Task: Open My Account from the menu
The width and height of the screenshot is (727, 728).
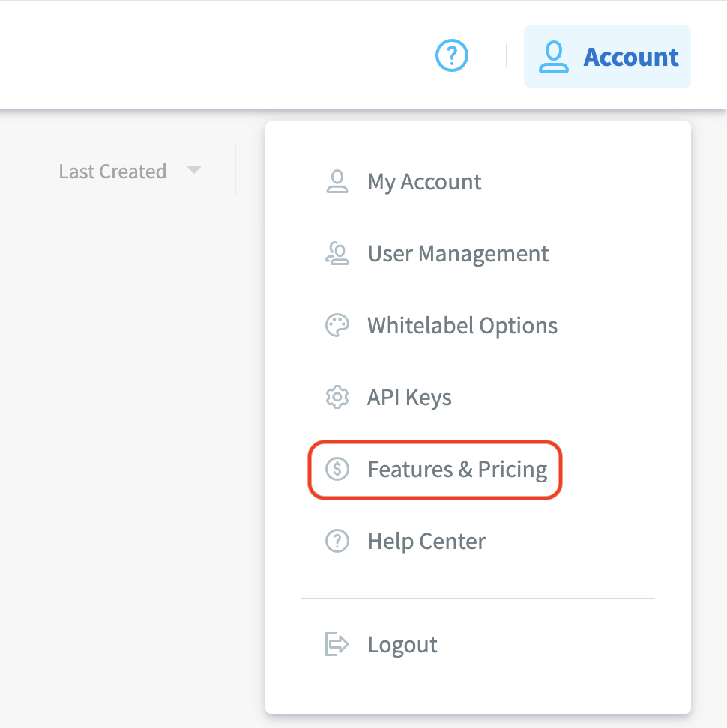Action: [424, 182]
